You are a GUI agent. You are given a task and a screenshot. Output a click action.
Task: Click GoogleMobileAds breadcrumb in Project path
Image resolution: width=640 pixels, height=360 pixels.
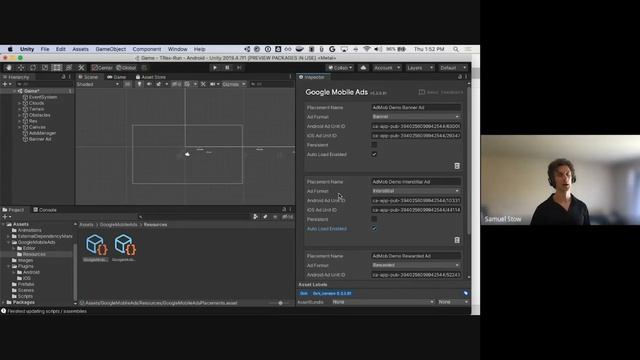[118, 224]
